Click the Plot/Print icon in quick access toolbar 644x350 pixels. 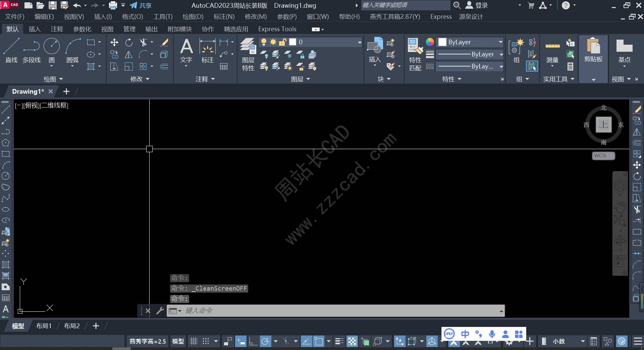tap(113, 5)
